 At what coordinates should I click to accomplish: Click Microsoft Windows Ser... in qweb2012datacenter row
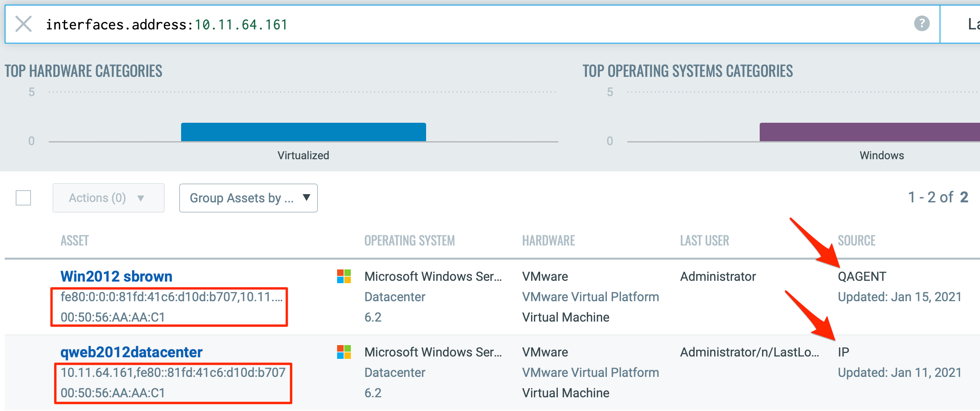coord(433,352)
